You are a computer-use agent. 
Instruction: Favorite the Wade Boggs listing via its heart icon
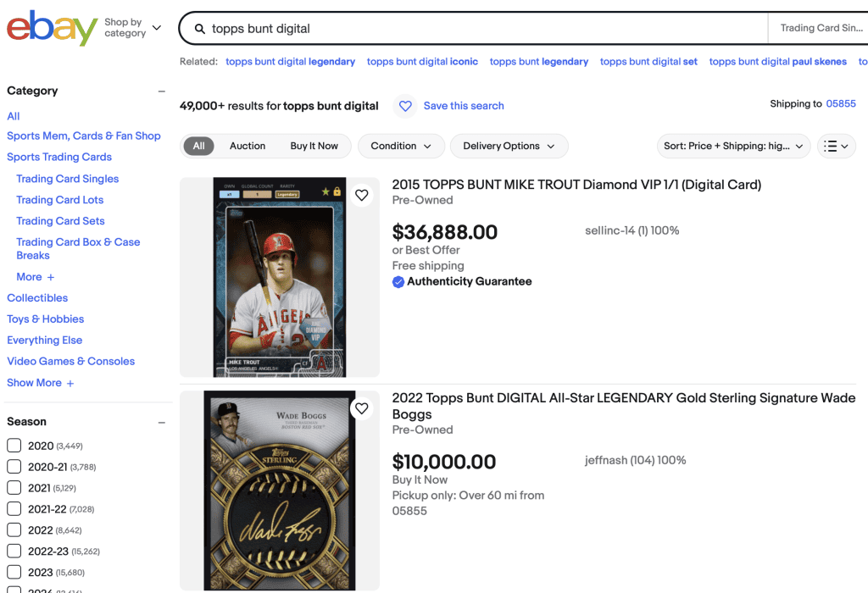(362, 407)
